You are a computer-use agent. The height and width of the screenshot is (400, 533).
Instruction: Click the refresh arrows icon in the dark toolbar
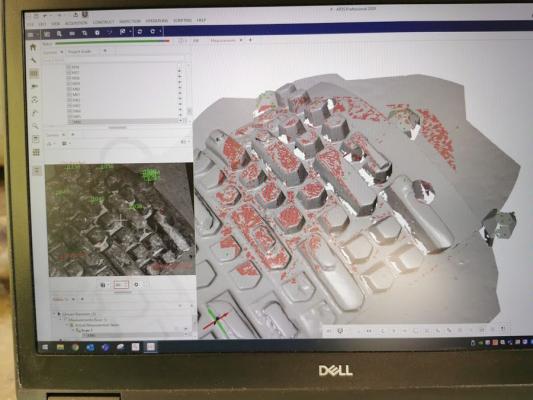coord(139,32)
